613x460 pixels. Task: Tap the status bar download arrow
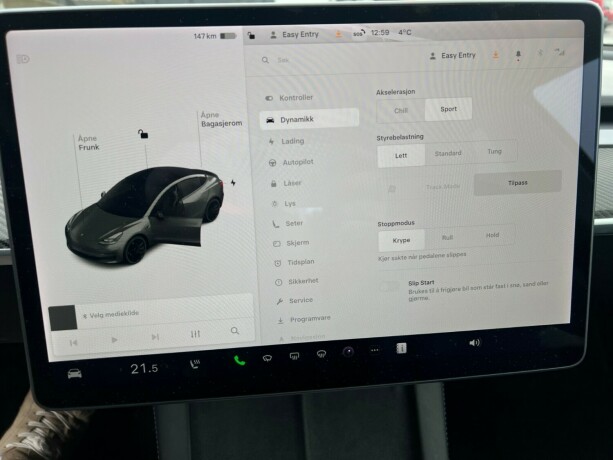(339, 34)
